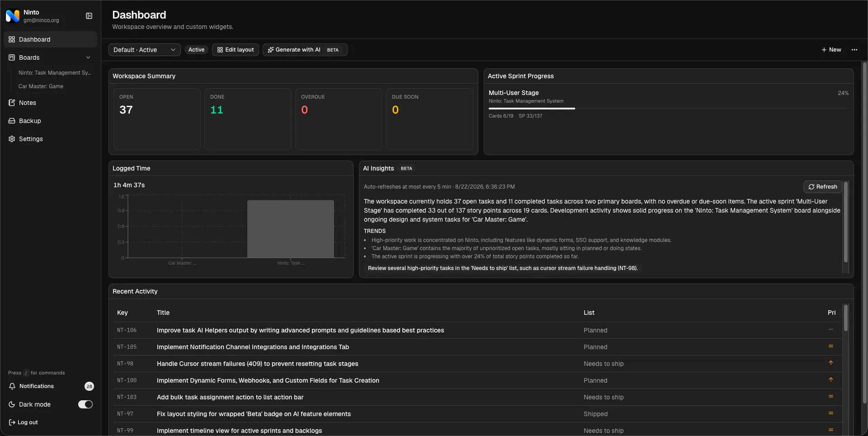Click medium priority icon on NT-105 row
This screenshot has height=436, width=868.
(x=830, y=346)
